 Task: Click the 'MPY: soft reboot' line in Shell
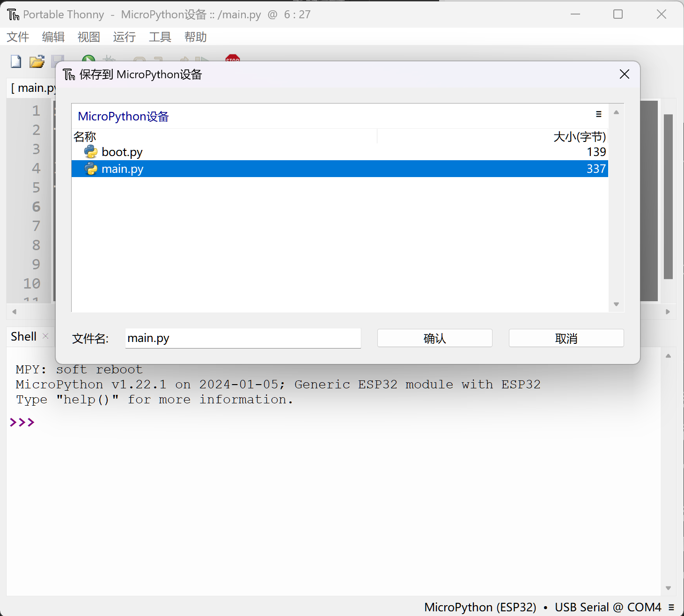coord(79,370)
